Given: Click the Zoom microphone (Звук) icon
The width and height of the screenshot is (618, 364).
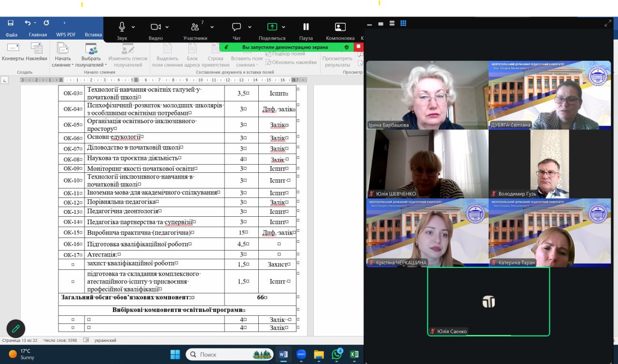Looking at the screenshot, I should [x=122, y=27].
